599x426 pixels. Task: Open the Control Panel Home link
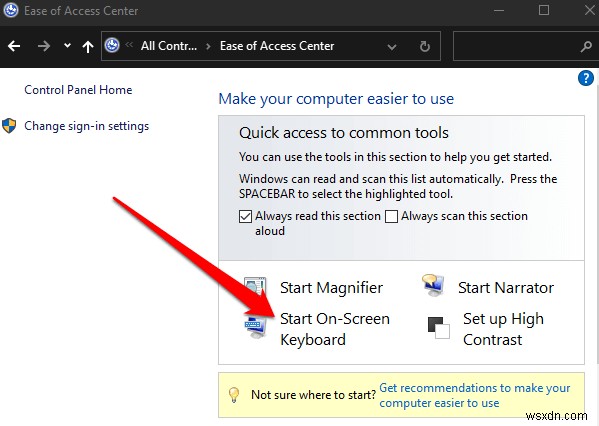click(78, 90)
